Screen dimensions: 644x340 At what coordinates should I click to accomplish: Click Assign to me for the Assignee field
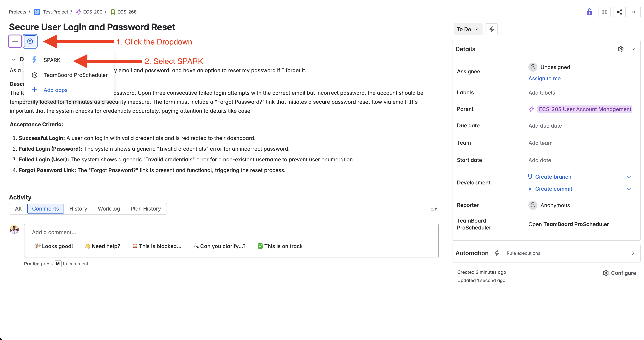point(544,78)
